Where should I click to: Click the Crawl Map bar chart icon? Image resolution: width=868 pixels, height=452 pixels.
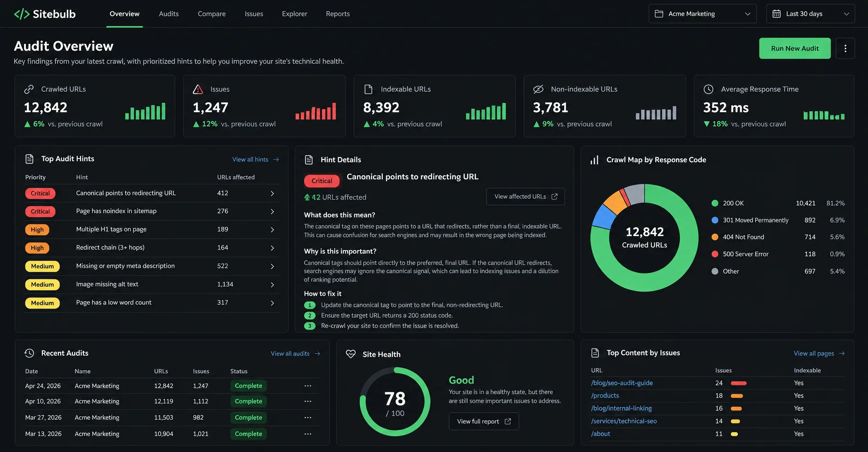595,160
